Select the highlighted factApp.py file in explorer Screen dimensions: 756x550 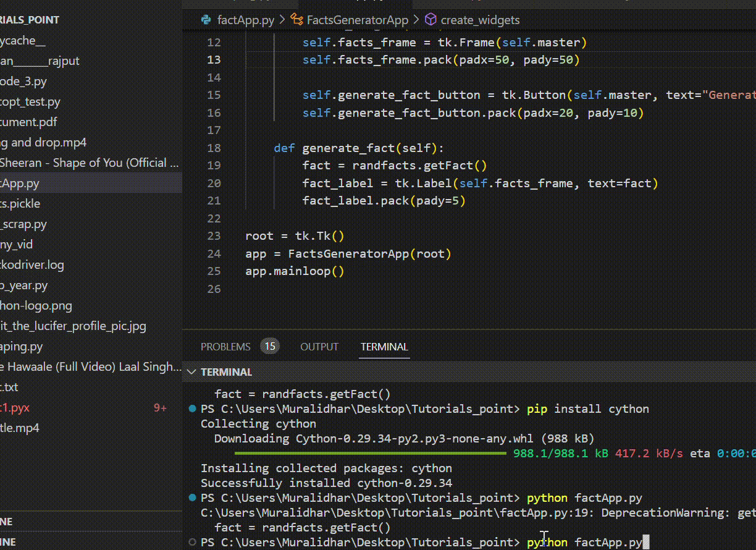20,183
